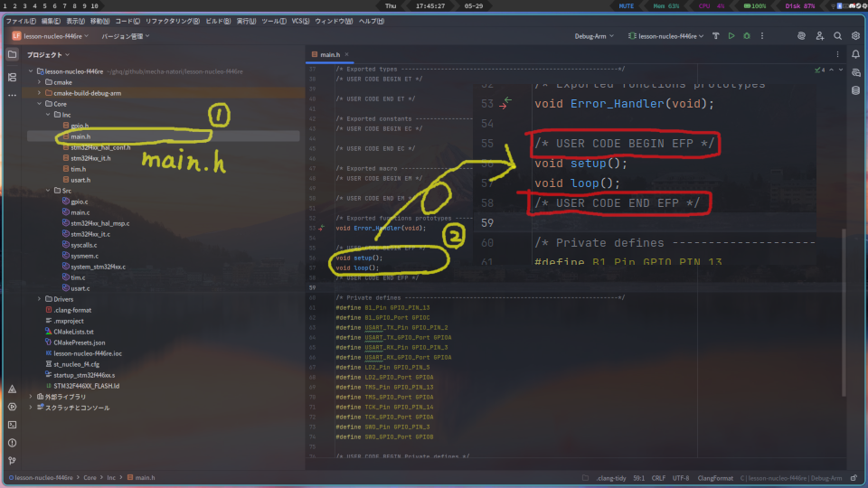Close the main.h editor tab

pos(350,55)
